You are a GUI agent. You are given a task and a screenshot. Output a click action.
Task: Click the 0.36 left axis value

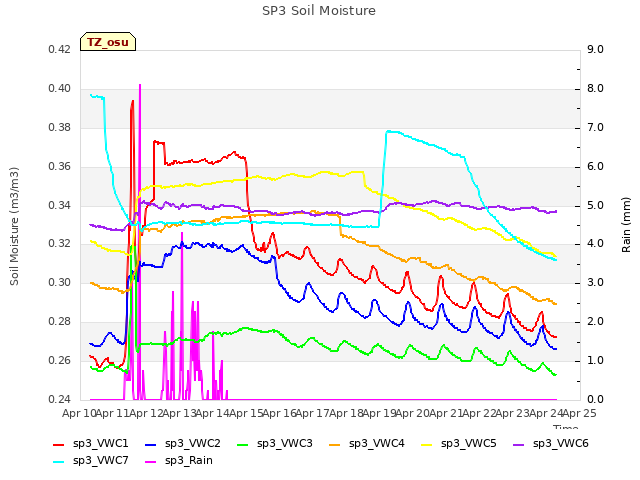[60, 167]
